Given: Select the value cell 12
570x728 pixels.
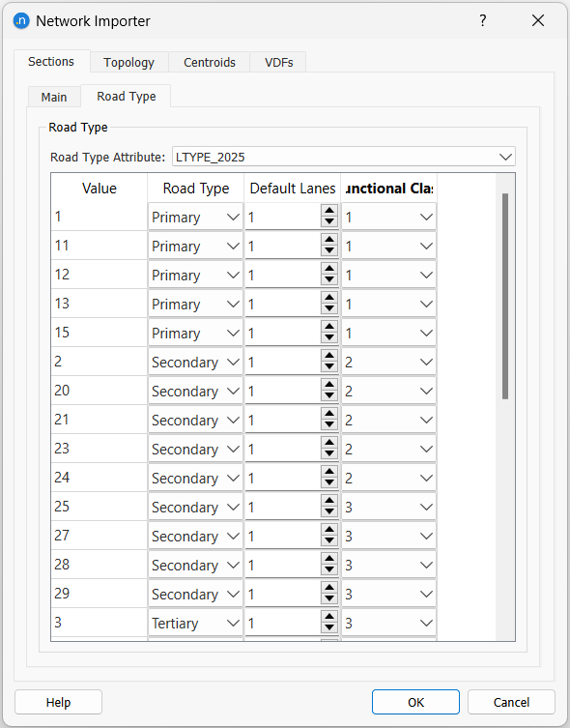Looking at the screenshot, I should [100, 275].
